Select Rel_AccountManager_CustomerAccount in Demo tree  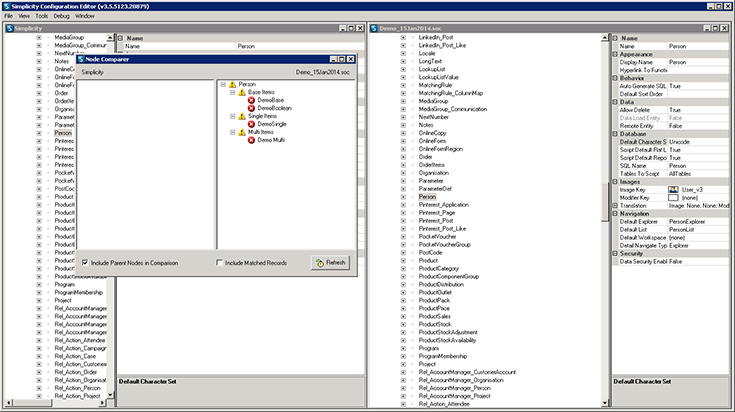[467, 372]
